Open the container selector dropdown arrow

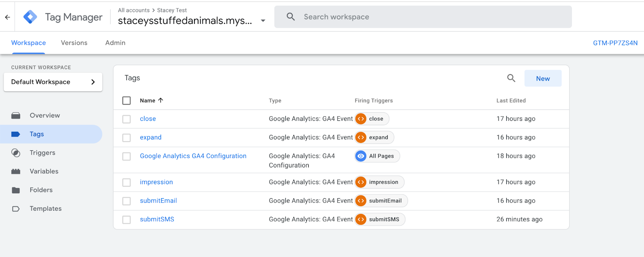pos(263,21)
